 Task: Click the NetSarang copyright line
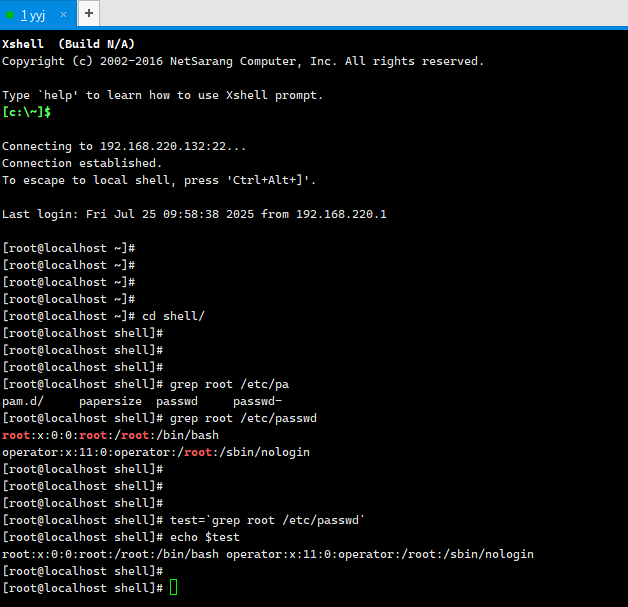pyautogui.click(x=243, y=61)
